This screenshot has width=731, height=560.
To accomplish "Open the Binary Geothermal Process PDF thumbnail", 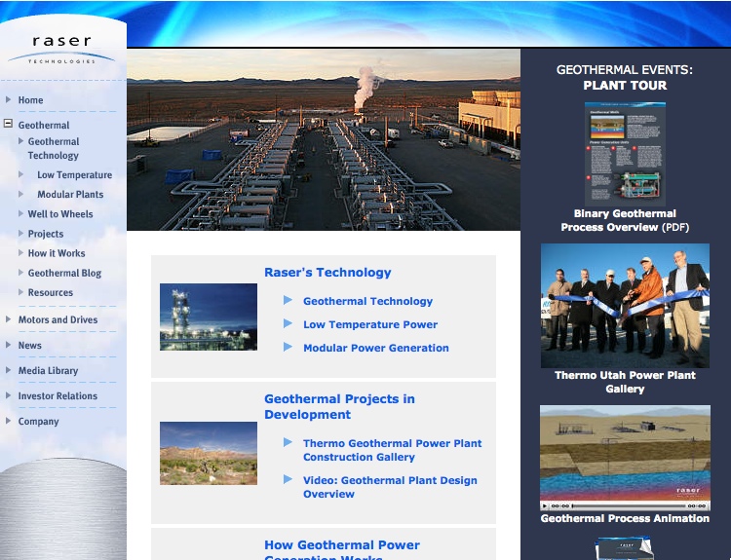I will click(625, 154).
